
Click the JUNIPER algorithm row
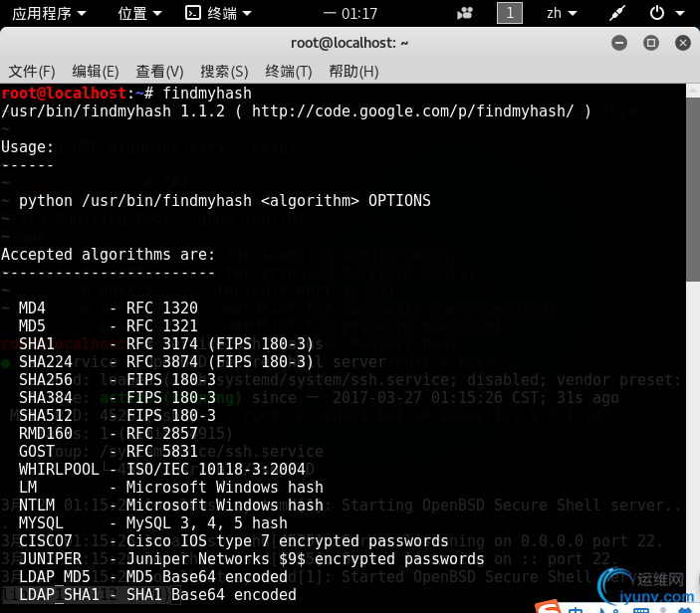251,558
